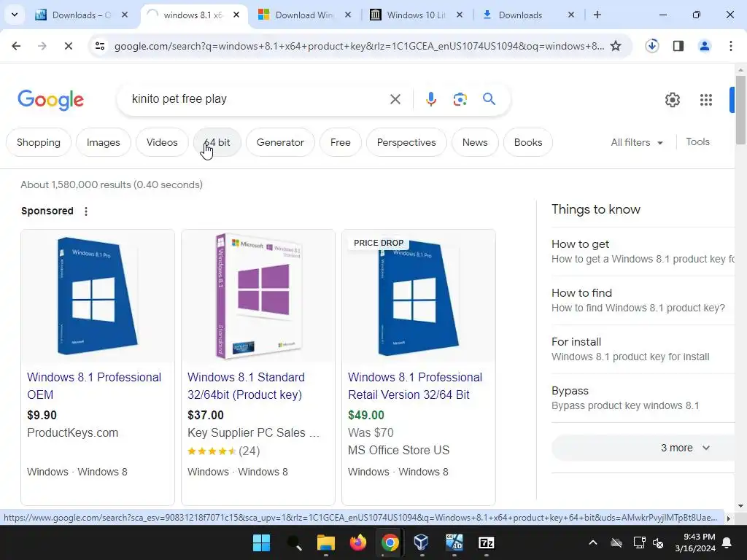
Task: Show hidden system tray icons
Action: 592,542
